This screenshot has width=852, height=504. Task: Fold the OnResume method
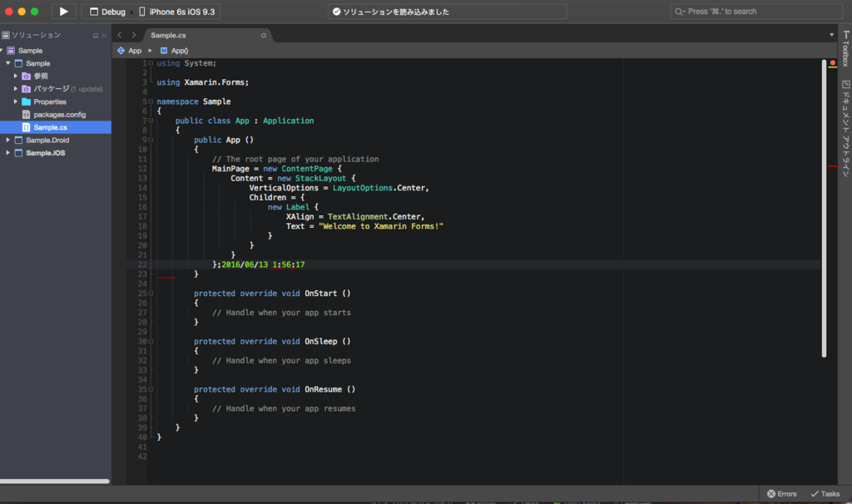pos(151,389)
